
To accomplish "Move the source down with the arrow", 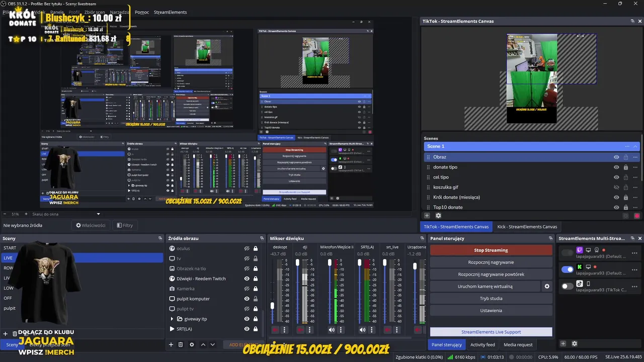I will coord(213,344).
